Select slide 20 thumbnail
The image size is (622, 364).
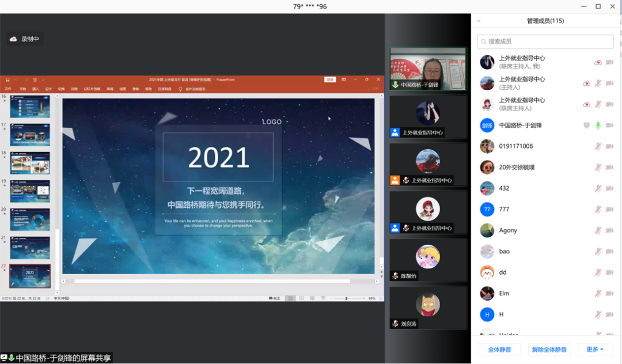click(x=30, y=219)
